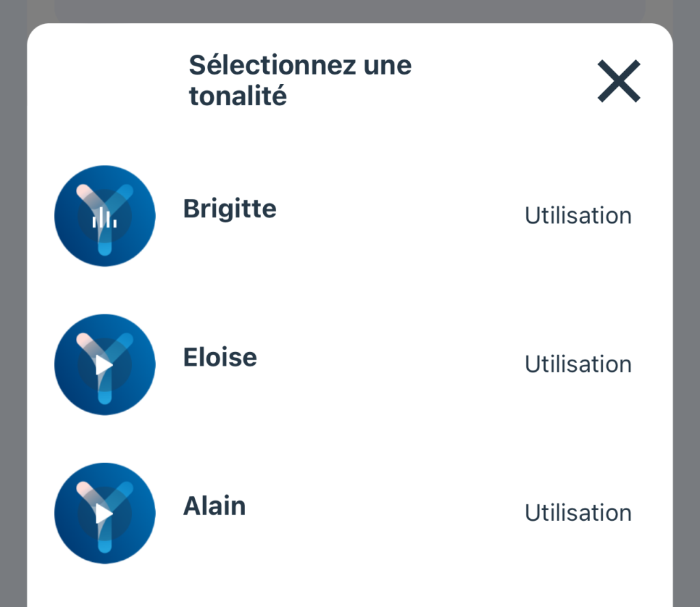Tap the sound bars on Brigitte's icon
The image size is (700, 607).
coord(105,218)
